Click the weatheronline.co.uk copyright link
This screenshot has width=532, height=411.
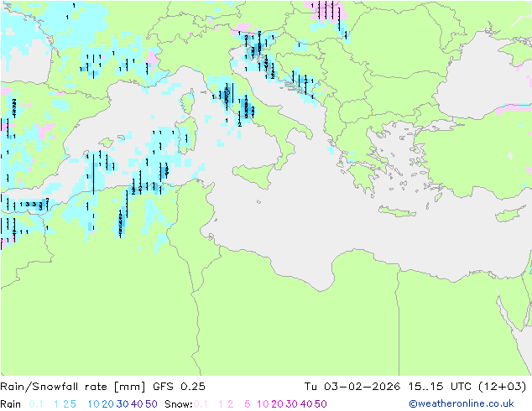click(462, 404)
